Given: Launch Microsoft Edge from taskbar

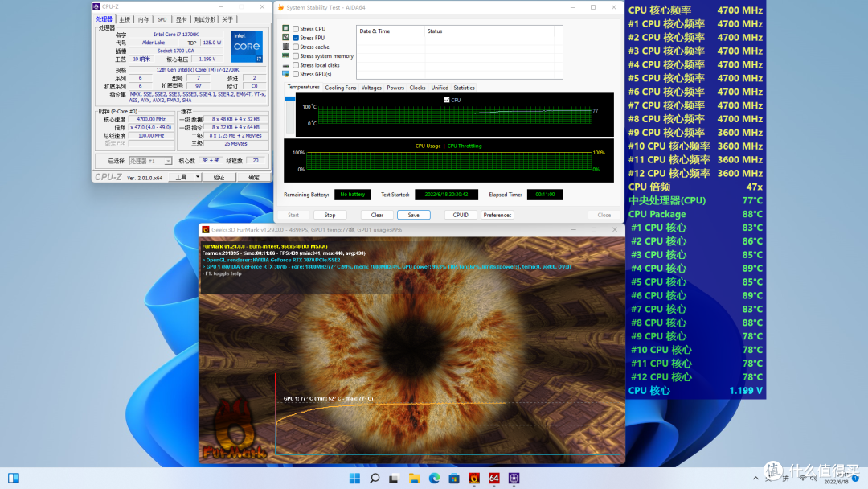Looking at the screenshot, I should point(434,479).
